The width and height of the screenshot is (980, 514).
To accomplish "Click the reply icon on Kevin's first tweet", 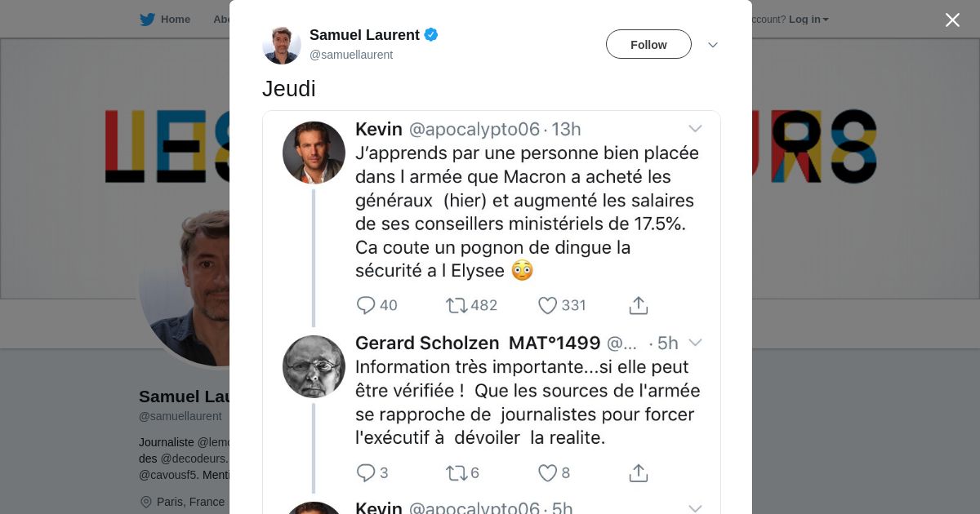I will click(366, 305).
